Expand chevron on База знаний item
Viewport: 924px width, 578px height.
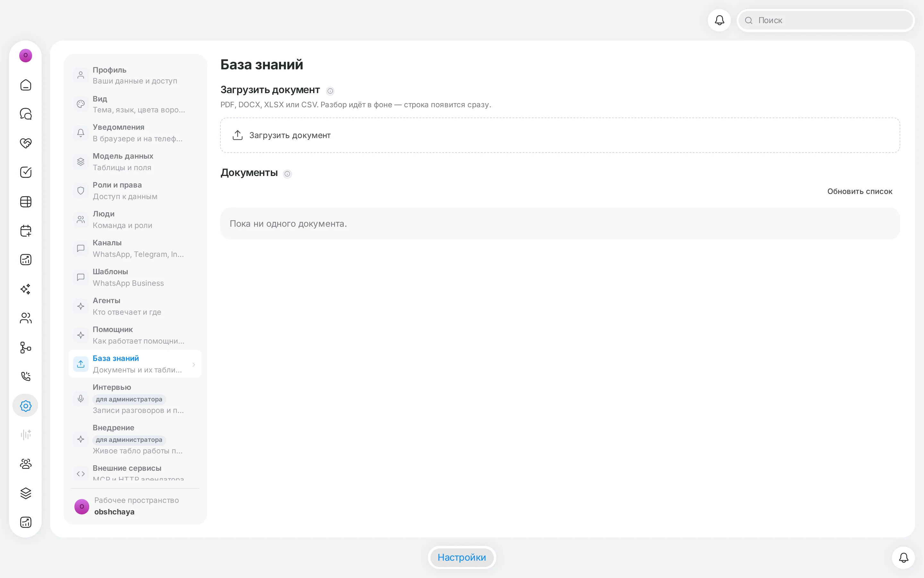pos(193,364)
